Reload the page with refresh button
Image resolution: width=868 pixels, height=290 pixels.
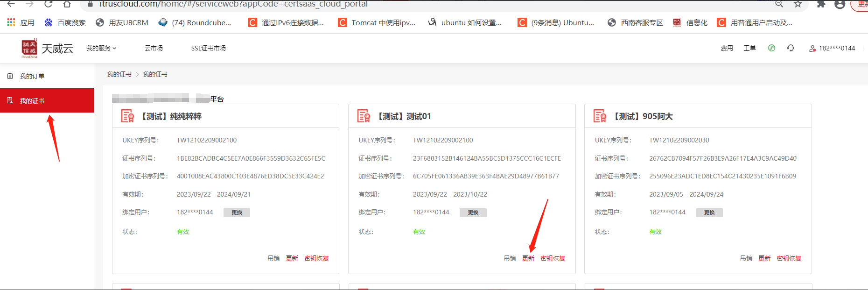point(48,4)
